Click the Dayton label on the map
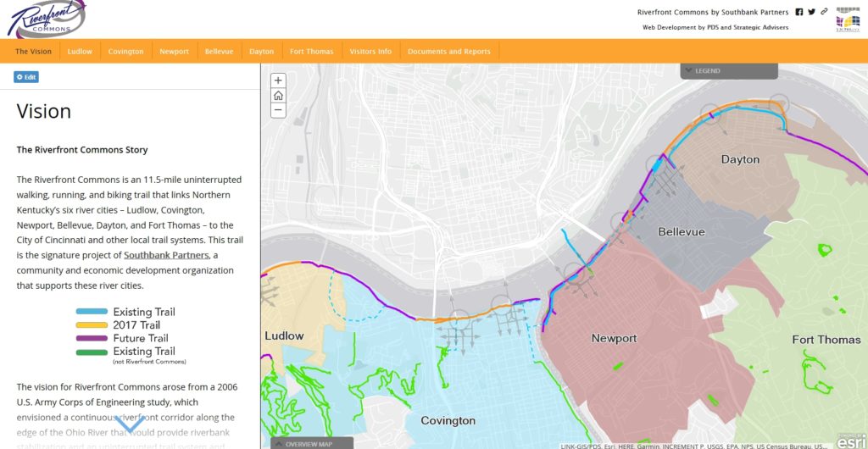The image size is (868, 449). tap(740, 160)
